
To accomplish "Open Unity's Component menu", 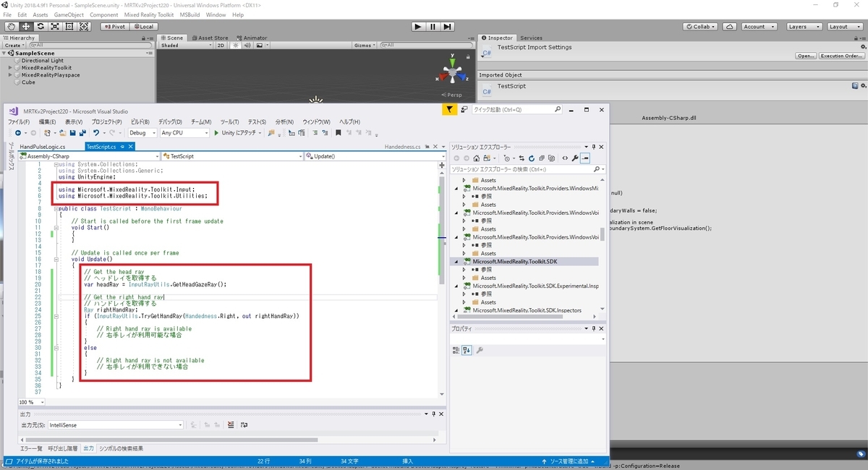I will (x=104, y=14).
